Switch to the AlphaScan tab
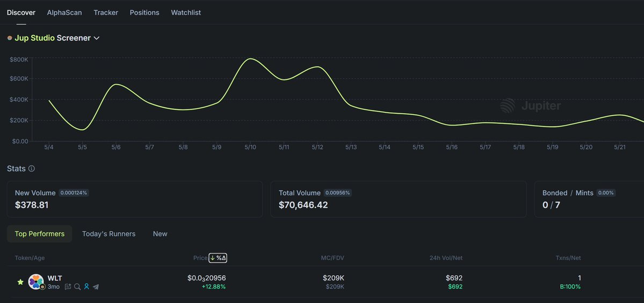Screen dimensions: 644x303 pyautogui.click(x=64, y=13)
